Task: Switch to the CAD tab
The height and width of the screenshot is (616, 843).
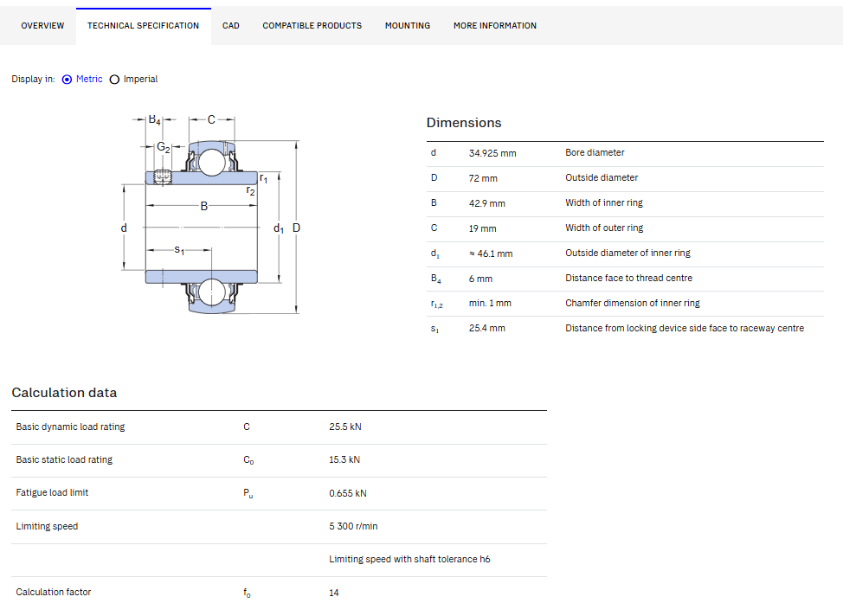Action: 230,26
